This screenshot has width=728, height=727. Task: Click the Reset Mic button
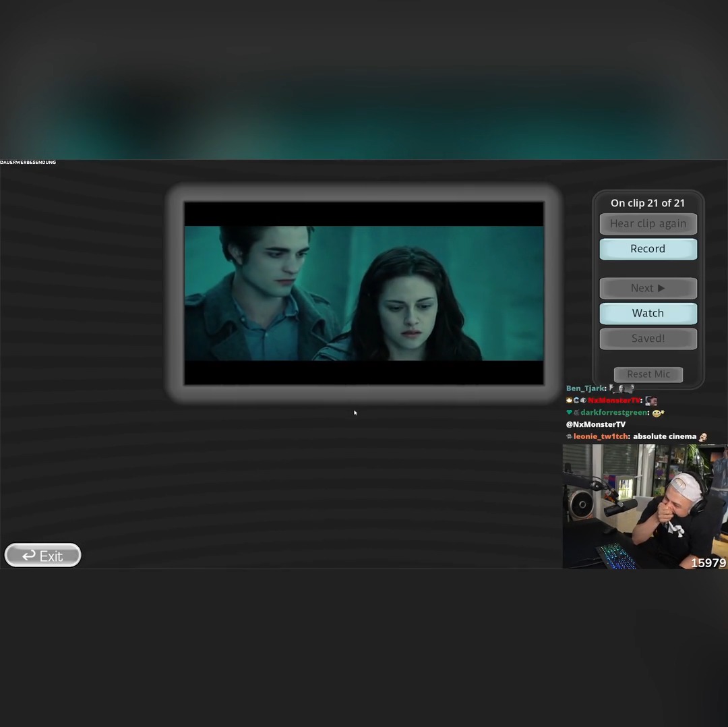tap(648, 374)
